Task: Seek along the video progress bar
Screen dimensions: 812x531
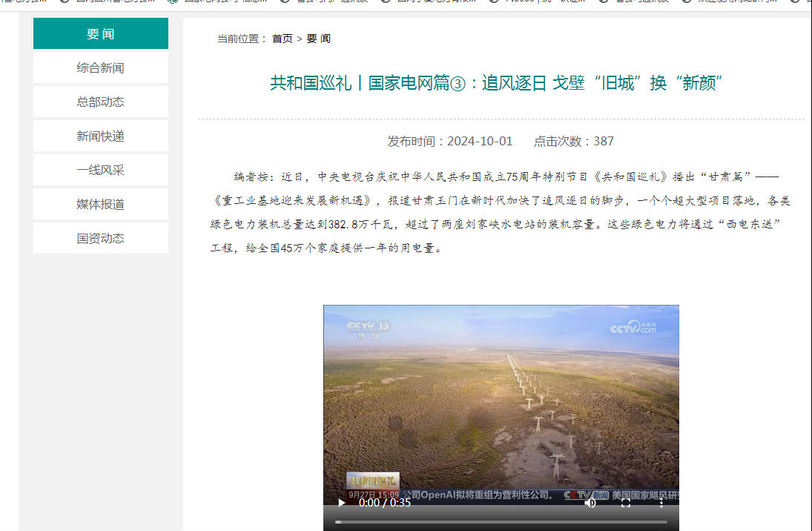Action: coord(501,522)
